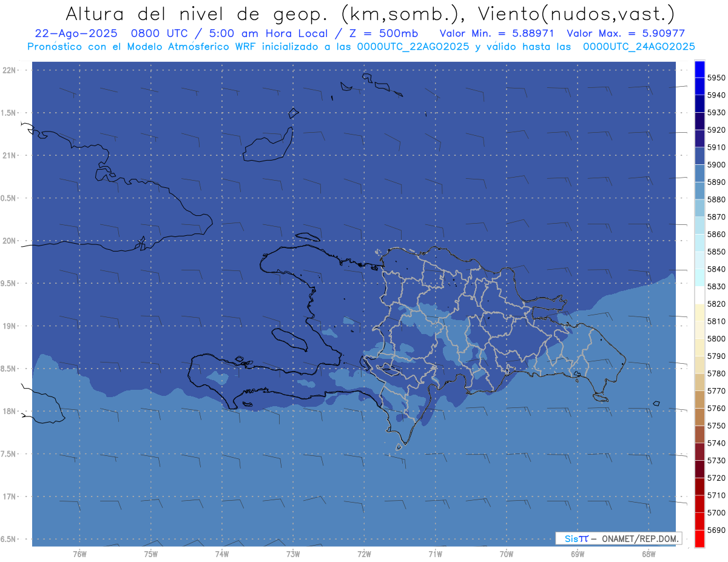Click the 71W longitude axis label

pos(435,554)
